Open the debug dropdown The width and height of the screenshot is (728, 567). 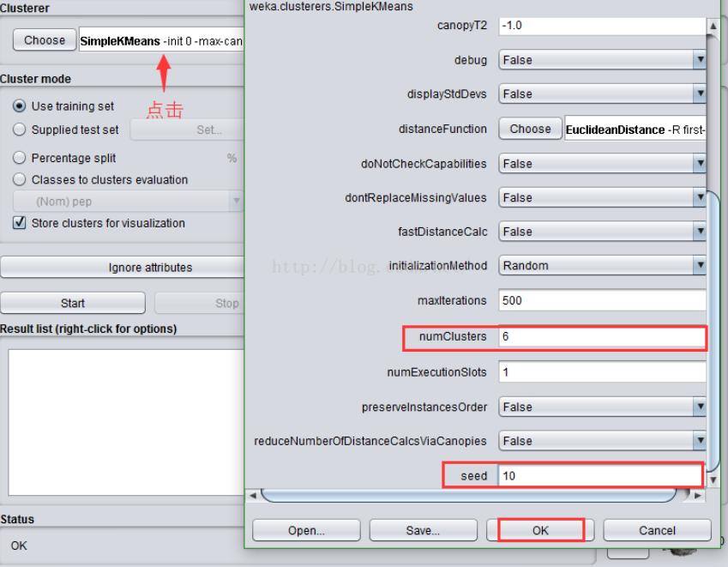point(603,60)
